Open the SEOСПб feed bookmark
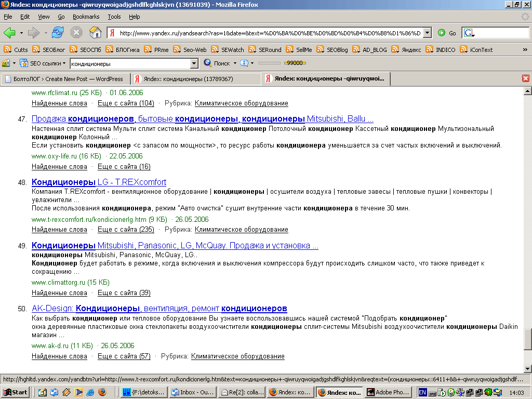 pos(86,49)
